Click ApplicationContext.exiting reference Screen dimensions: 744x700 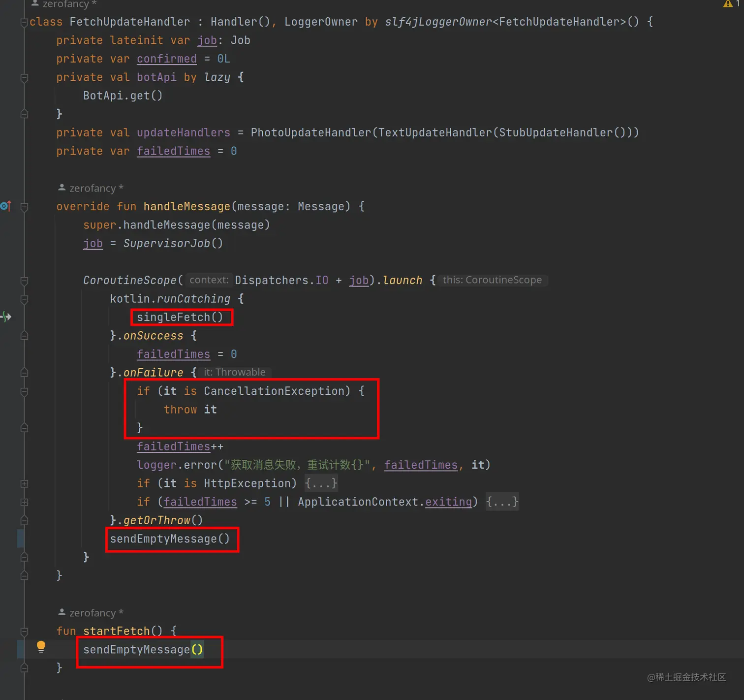pyautogui.click(x=384, y=502)
